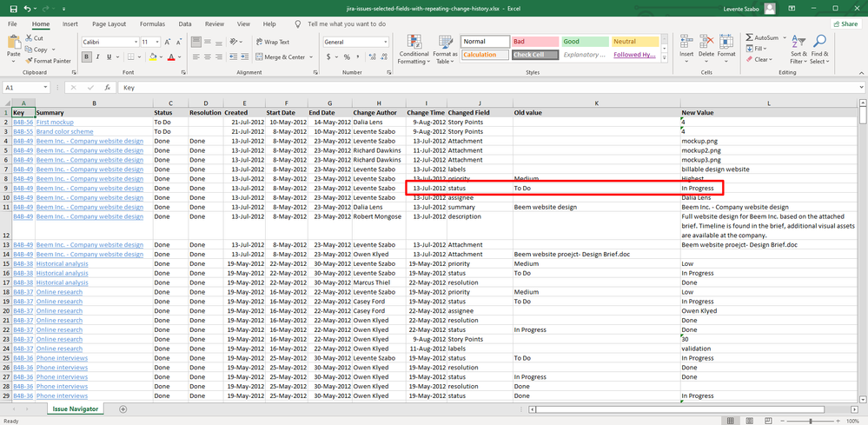
Task: Toggle Underline formatting
Action: [109, 57]
